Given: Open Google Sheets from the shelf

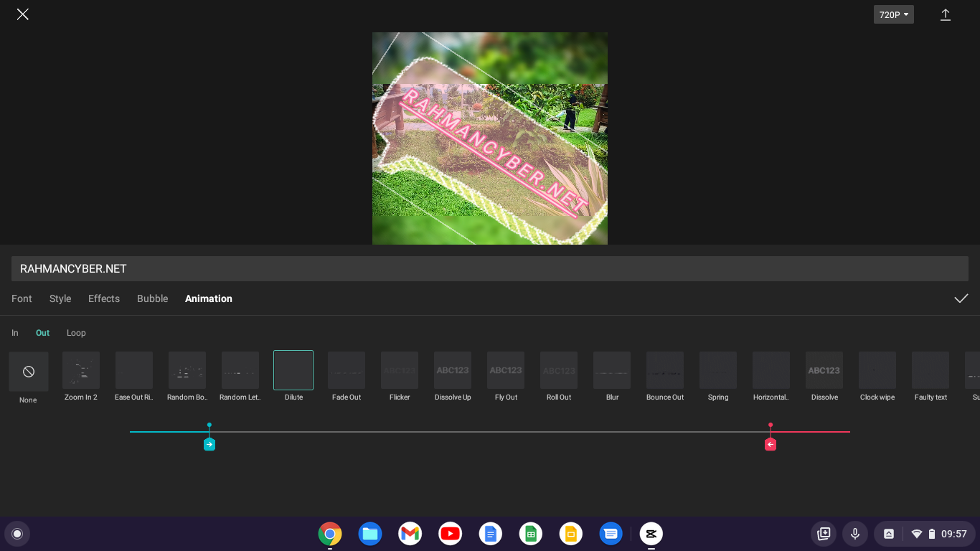Looking at the screenshot, I should click(531, 534).
